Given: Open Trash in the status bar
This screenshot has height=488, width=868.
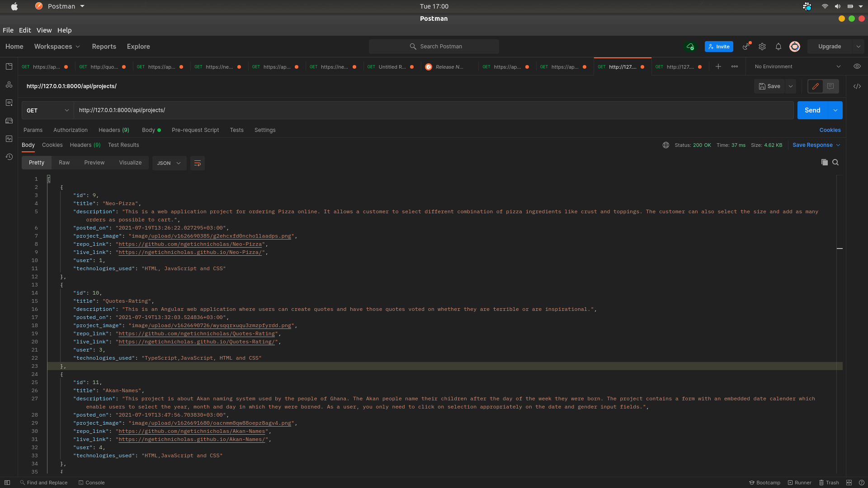Looking at the screenshot, I should point(829,483).
